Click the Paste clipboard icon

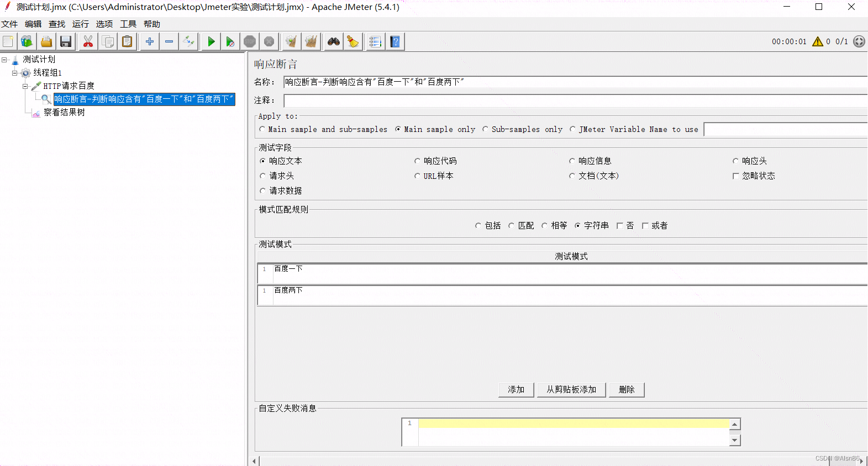pyautogui.click(x=127, y=41)
